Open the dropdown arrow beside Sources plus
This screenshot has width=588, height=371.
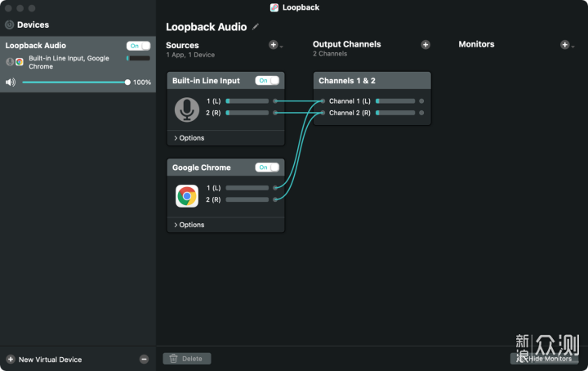[281, 47]
